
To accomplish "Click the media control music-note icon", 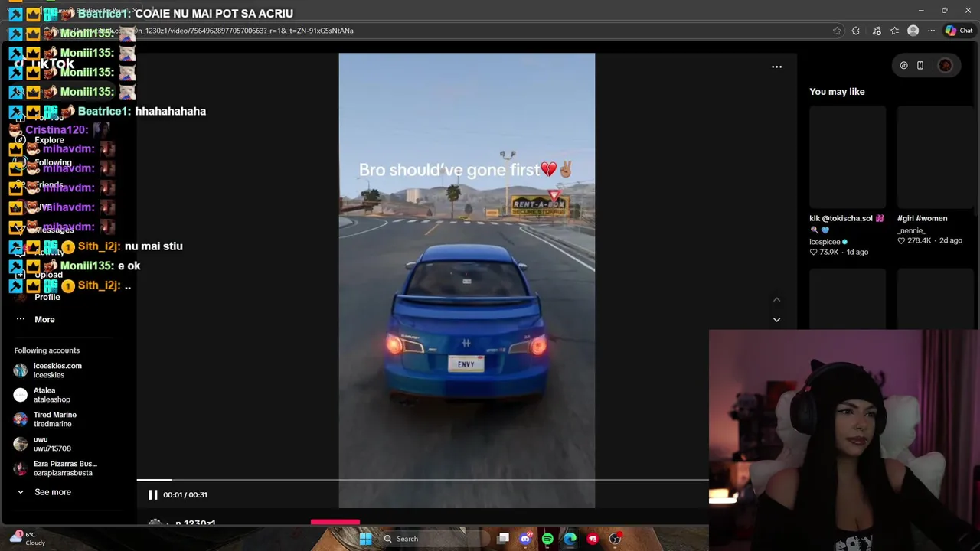I will [877, 31].
